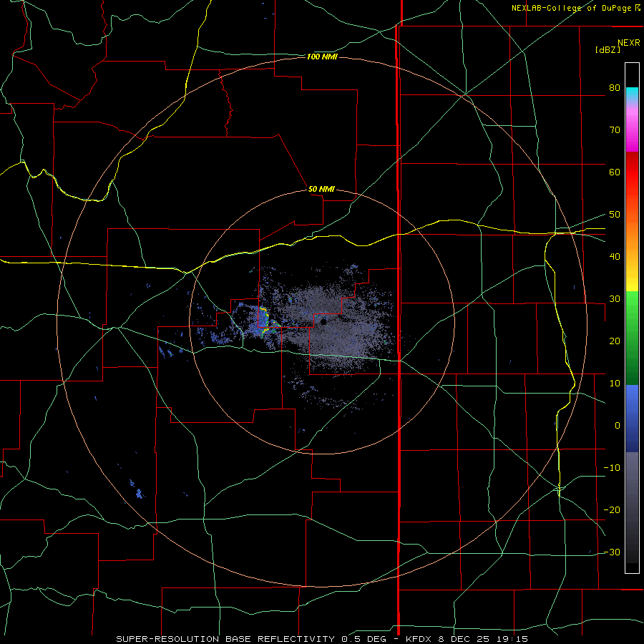Screen dimensions: 644x644
Task: Click the 60 dBZ scale value
Action: click(x=615, y=172)
